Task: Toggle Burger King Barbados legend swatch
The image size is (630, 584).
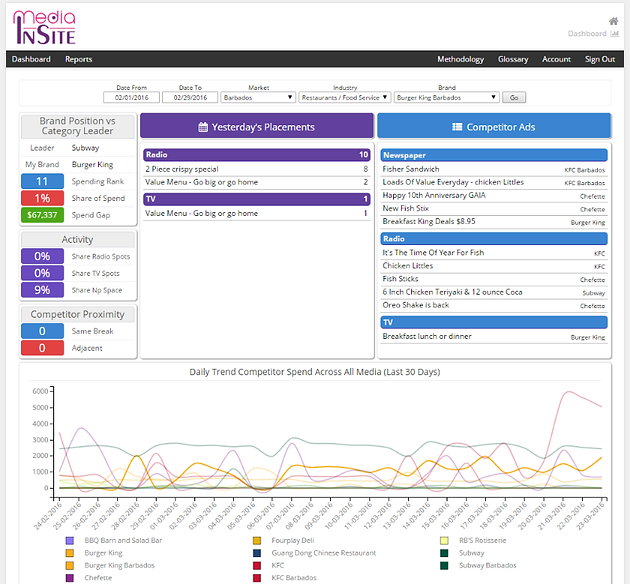Action: [70, 566]
